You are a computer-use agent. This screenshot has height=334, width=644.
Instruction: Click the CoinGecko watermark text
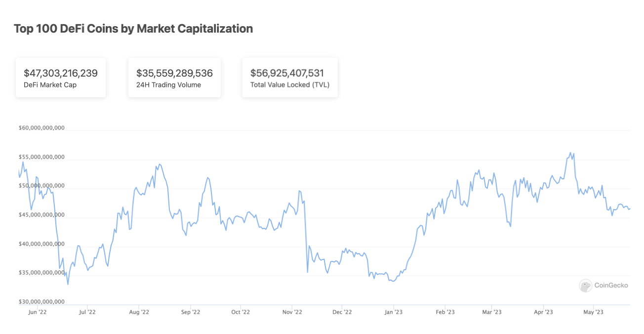[611, 286]
